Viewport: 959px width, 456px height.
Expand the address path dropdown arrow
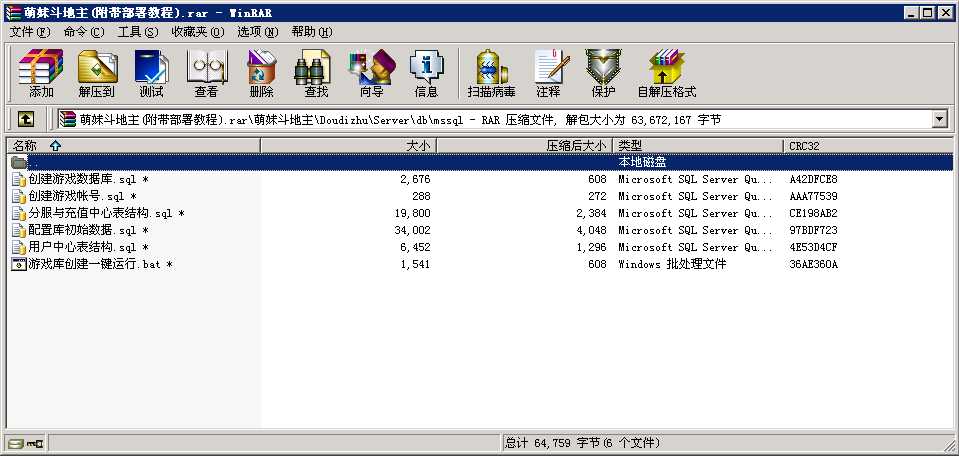[x=940, y=119]
